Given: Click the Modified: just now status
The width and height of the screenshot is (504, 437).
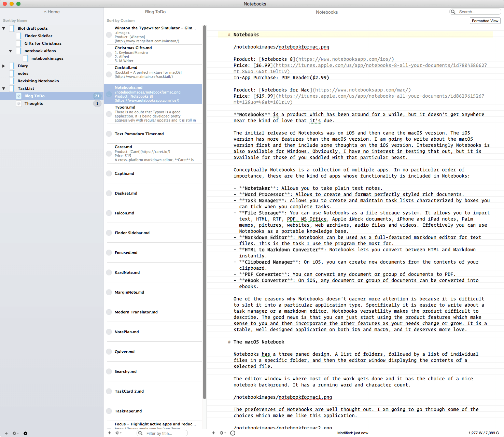Looking at the screenshot, I should pyautogui.click(x=353, y=433).
